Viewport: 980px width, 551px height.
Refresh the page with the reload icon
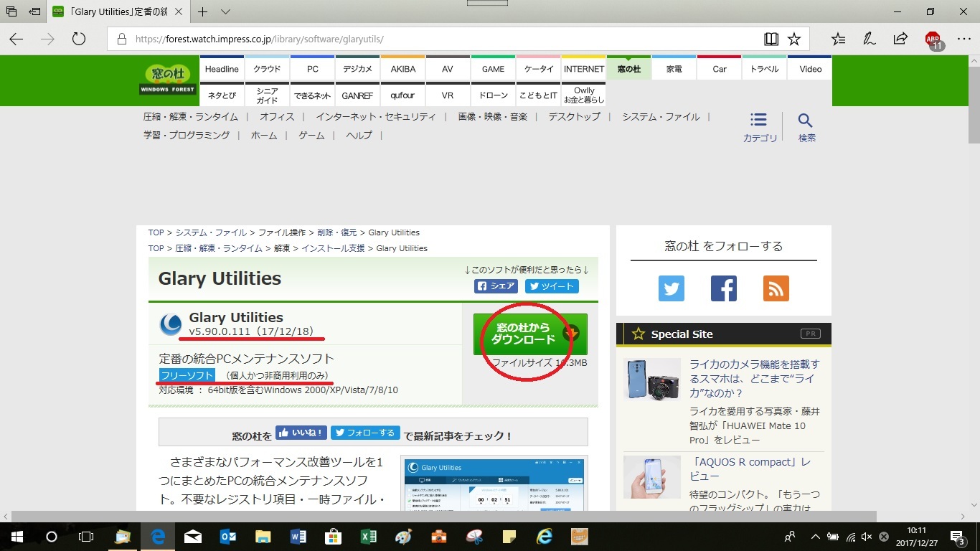pyautogui.click(x=79, y=39)
